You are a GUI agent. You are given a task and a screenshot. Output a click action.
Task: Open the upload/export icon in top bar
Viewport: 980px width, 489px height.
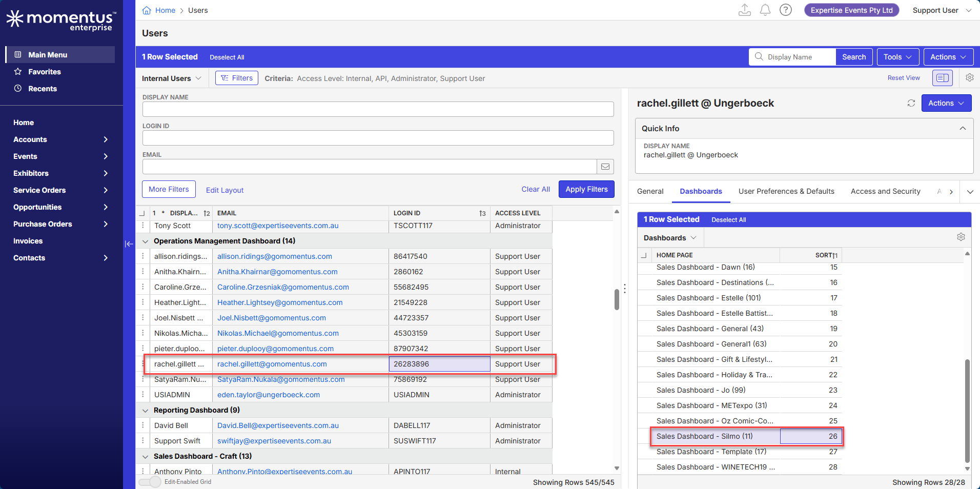pos(745,10)
